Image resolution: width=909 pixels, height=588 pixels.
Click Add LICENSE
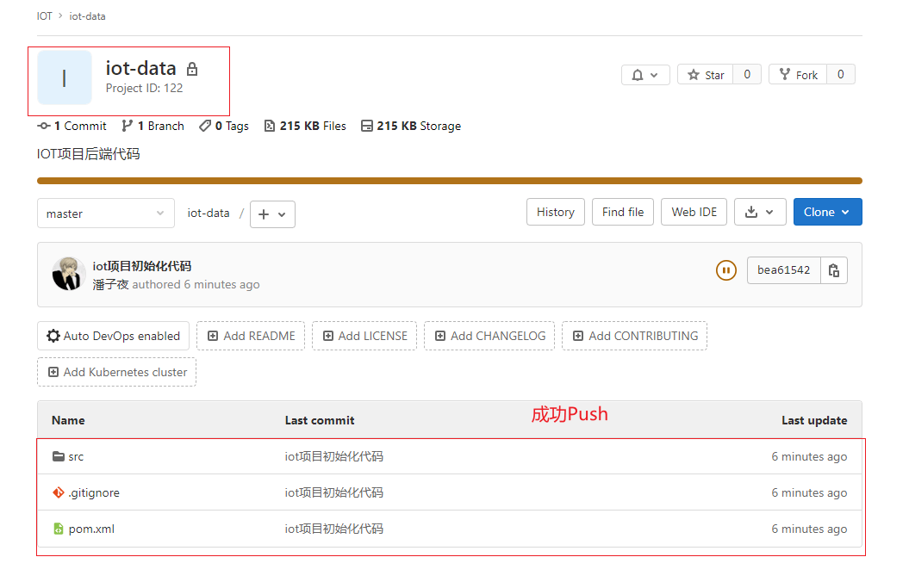coord(364,336)
